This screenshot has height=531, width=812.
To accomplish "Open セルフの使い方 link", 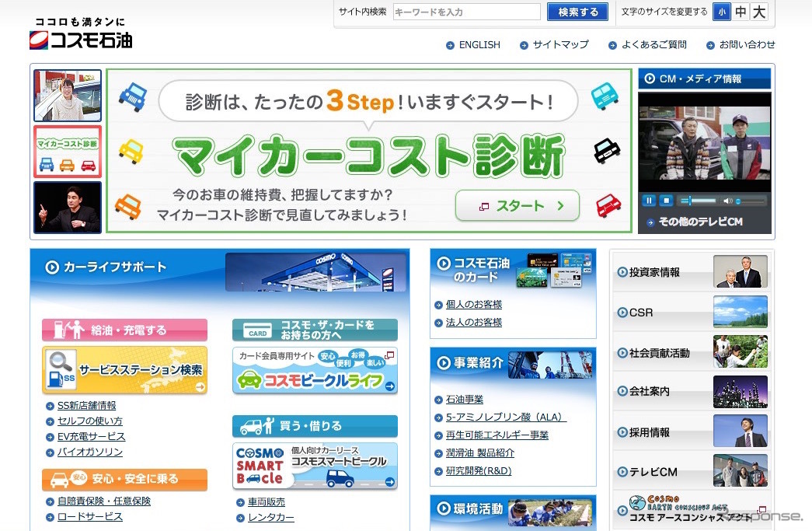I will (x=89, y=421).
